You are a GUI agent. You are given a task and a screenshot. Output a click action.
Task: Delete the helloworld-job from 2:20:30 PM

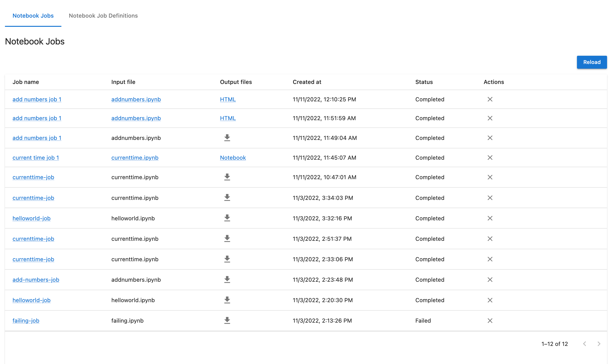click(x=490, y=300)
